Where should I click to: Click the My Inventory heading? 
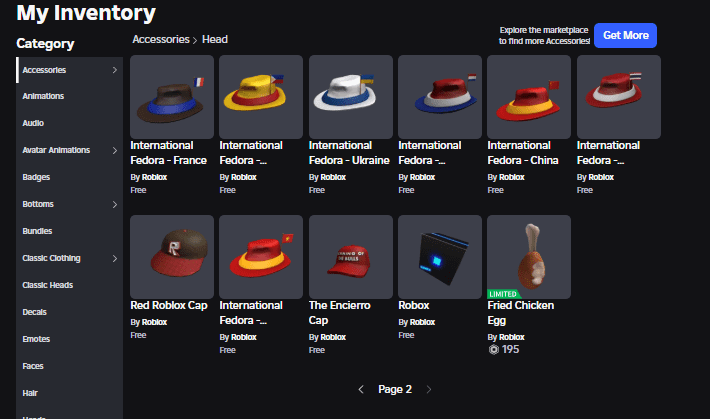tap(86, 13)
